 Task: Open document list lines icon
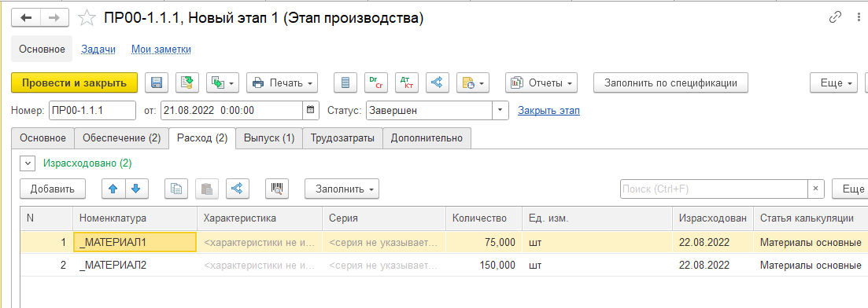(x=345, y=83)
